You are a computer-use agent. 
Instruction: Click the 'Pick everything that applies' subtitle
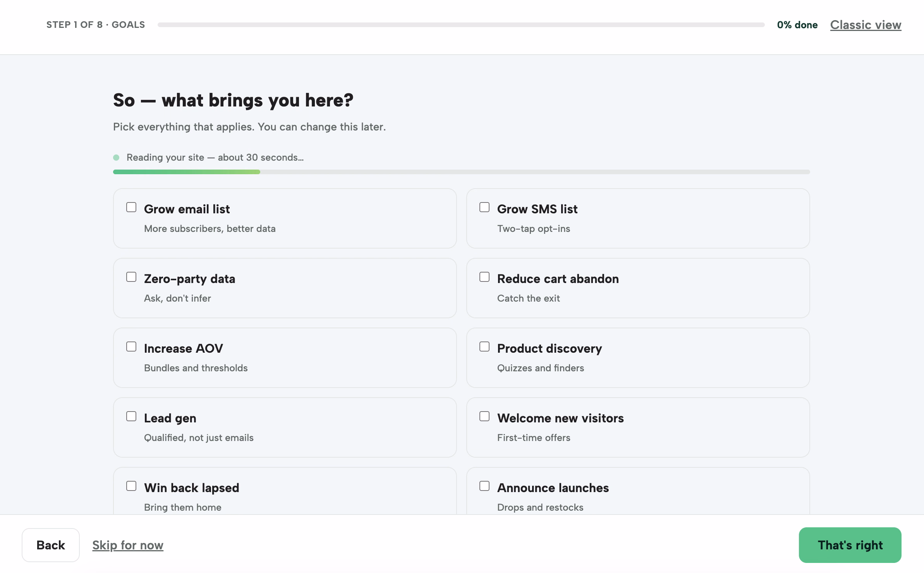tap(249, 127)
